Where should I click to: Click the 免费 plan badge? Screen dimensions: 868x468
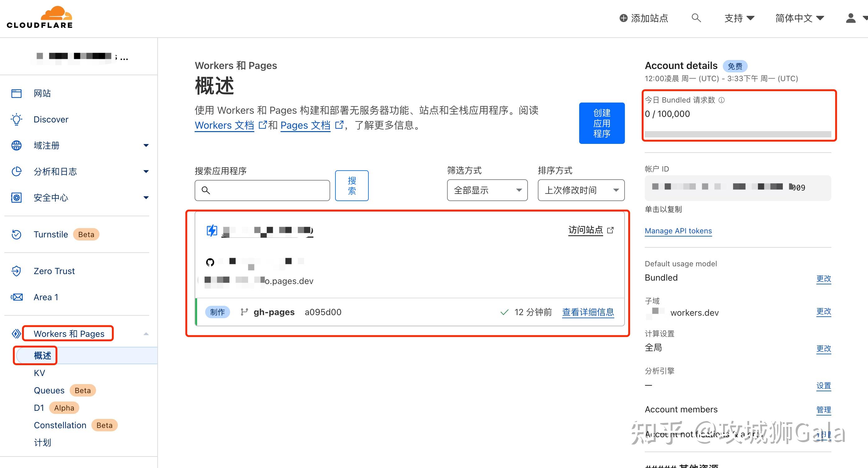pyautogui.click(x=735, y=66)
